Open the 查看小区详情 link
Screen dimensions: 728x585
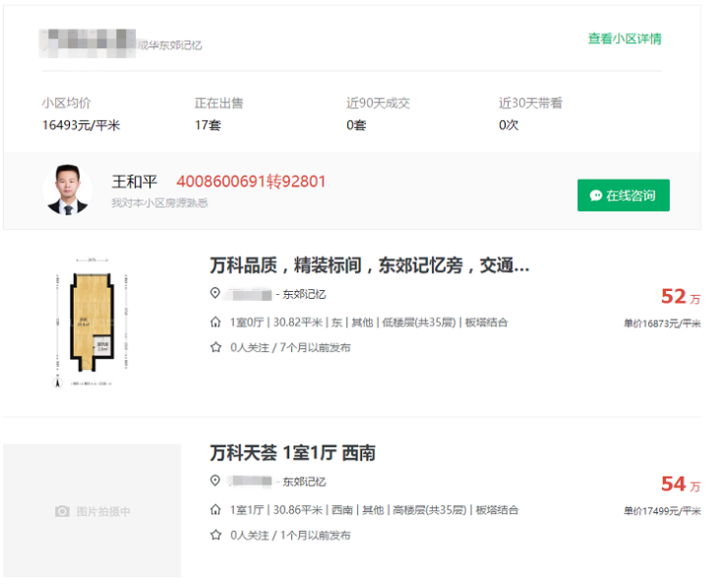click(x=625, y=38)
